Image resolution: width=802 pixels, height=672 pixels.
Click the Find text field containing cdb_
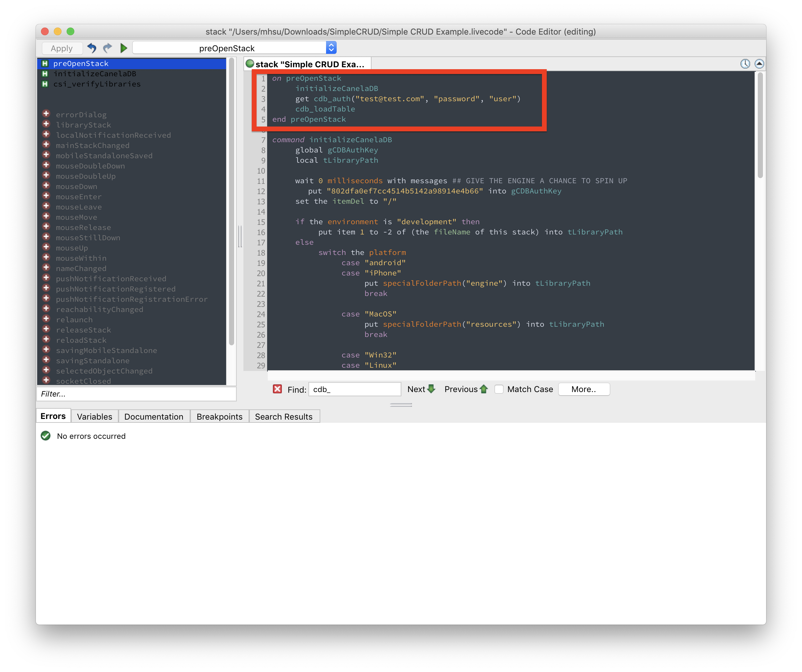click(355, 389)
